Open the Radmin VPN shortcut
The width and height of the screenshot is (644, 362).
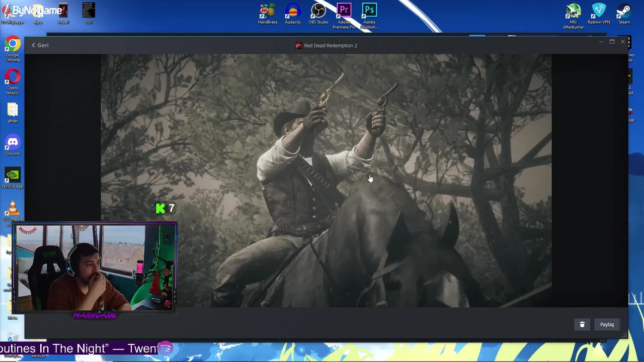click(x=599, y=14)
